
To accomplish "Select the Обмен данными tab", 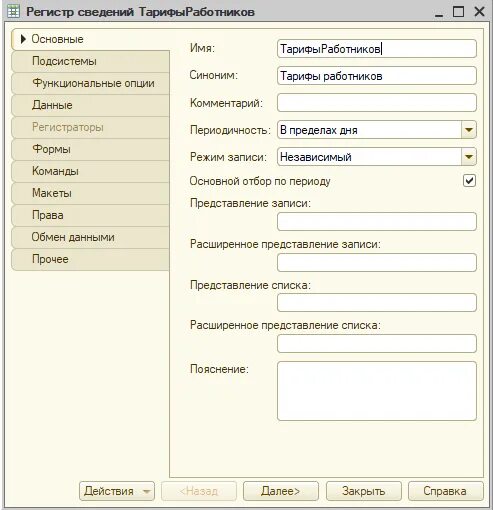I will [x=90, y=237].
